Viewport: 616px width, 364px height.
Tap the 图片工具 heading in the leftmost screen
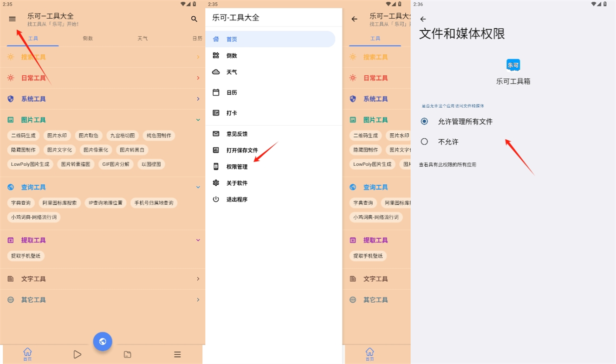click(x=33, y=120)
